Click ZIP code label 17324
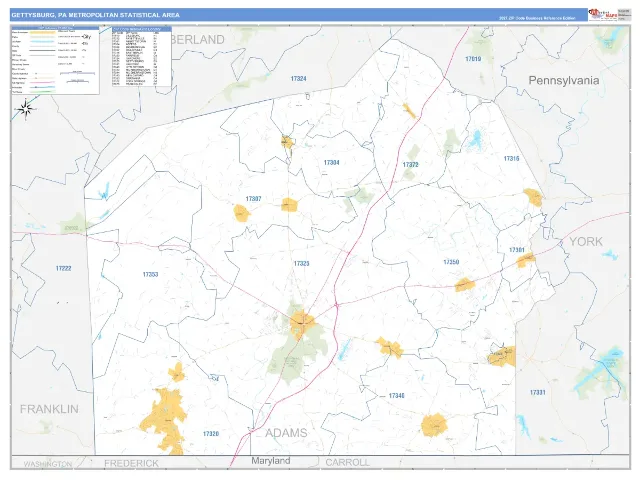The width and height of the screenshot is (640, 480). point(298,78)
